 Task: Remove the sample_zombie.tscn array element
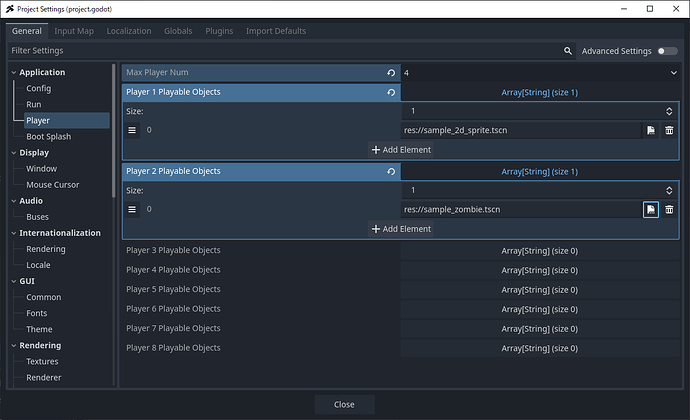(x=669, y=209)
